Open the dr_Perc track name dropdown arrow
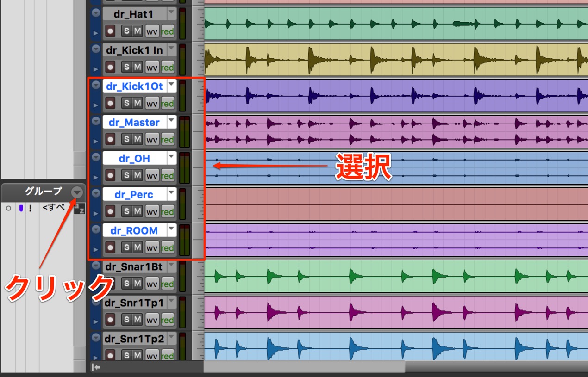The height and width of the screenshot is (377, 588). pyautogui.click(x=172, y=193)
